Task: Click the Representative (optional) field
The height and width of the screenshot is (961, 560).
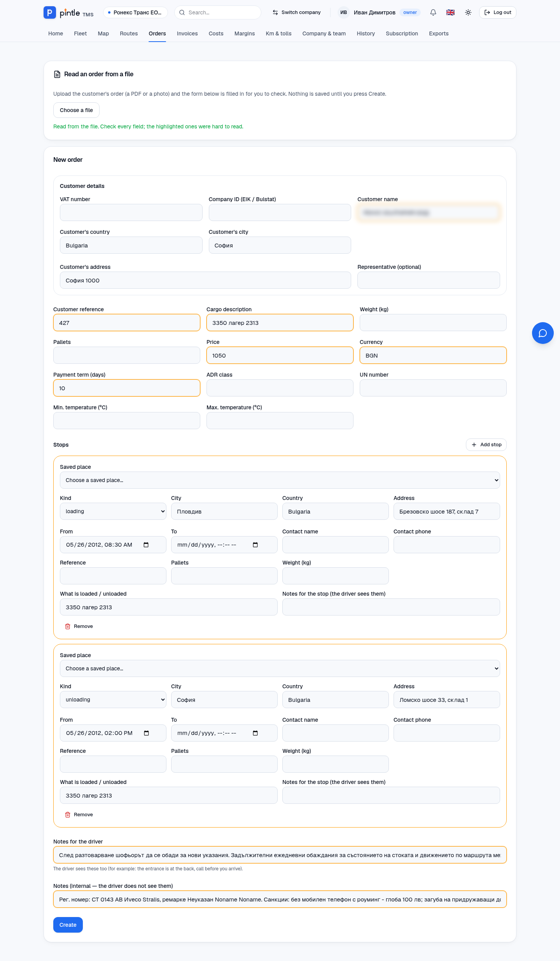Action: [x=429, y=280]
